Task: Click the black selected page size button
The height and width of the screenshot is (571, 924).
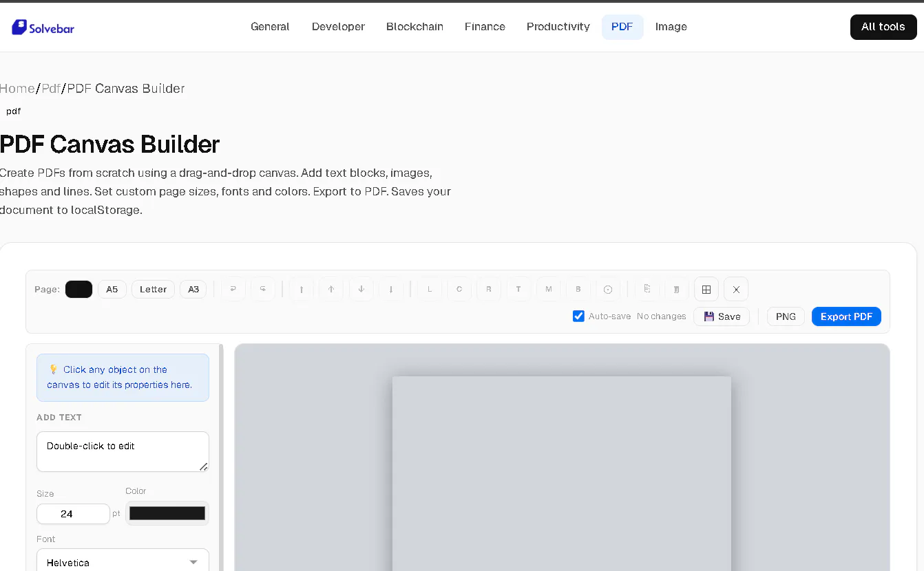Action: point(78,289)
